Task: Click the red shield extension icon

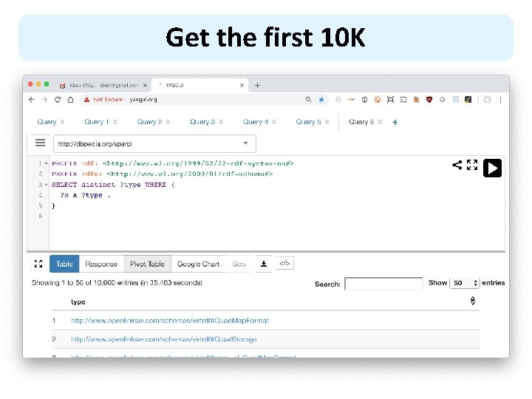Action: 429,100
